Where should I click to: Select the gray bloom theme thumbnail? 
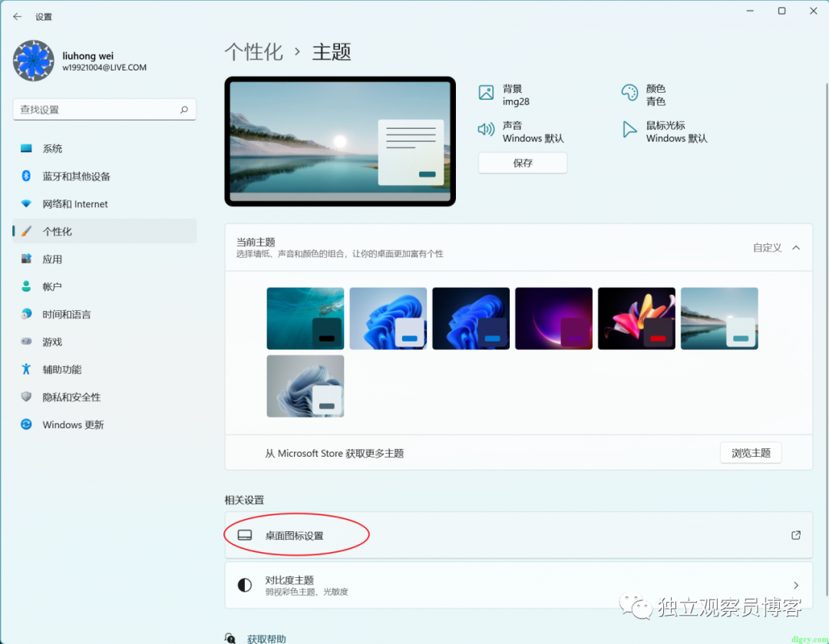pos(305,386)
